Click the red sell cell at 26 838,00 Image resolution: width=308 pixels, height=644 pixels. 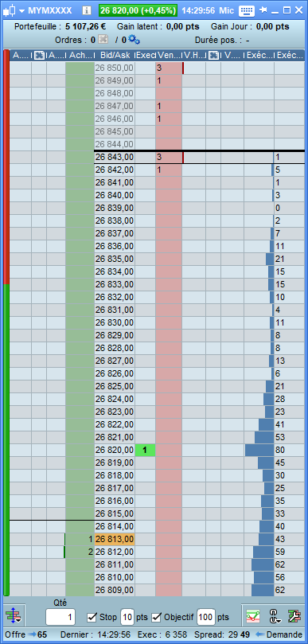(x=169, y=221)
